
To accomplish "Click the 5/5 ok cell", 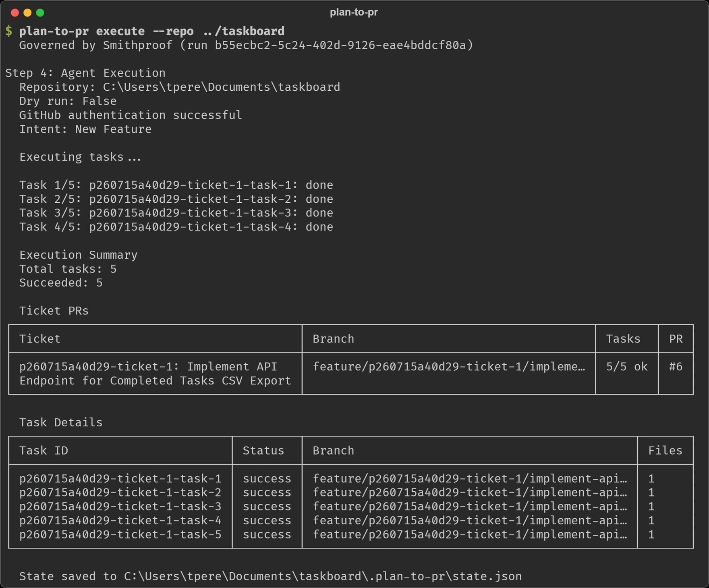I will 627,367.
